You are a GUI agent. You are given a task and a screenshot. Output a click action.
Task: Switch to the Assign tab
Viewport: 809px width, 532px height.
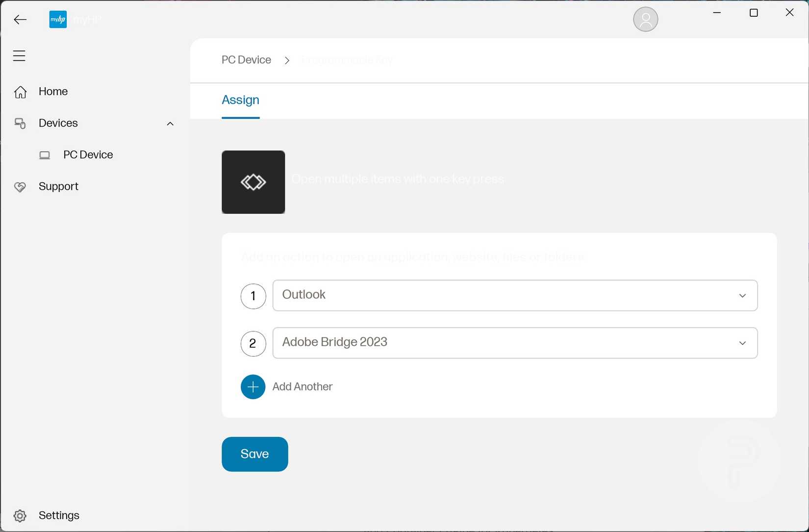point(240,100)
